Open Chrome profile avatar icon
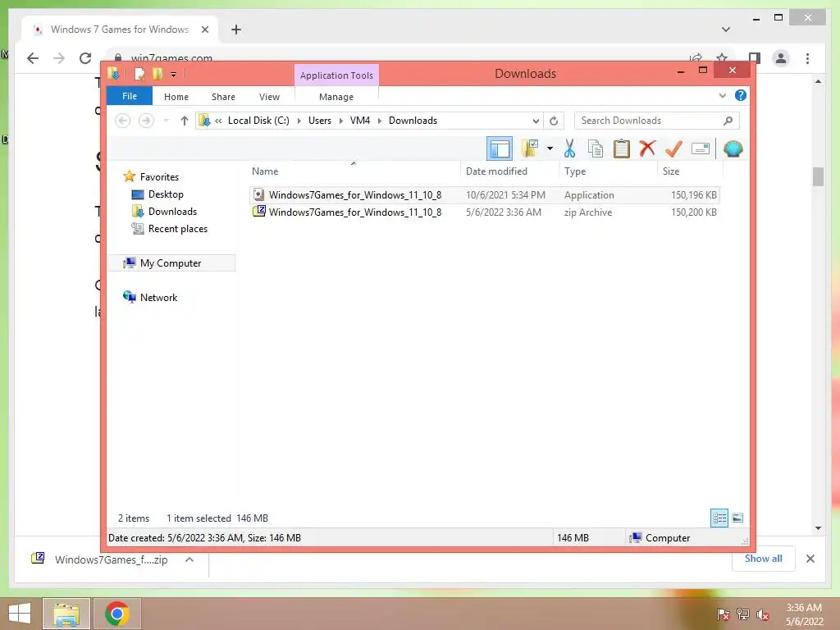 (x=781, y=58)
